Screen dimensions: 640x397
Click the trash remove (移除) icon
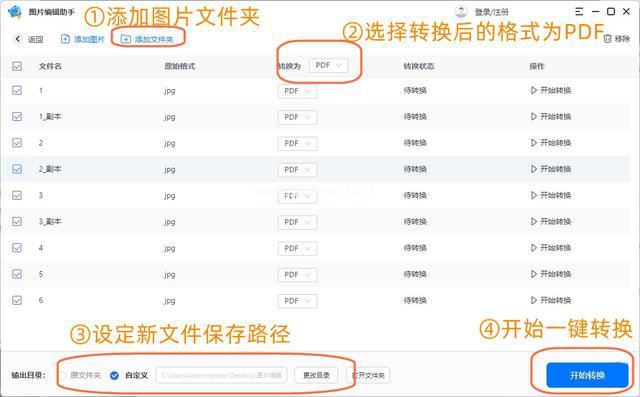pos(608,39)
